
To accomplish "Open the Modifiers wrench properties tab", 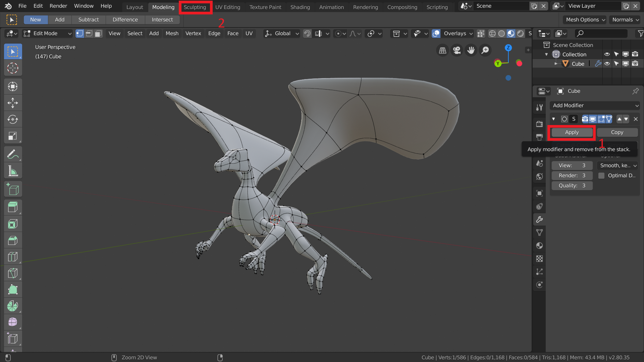I will 539,220.
